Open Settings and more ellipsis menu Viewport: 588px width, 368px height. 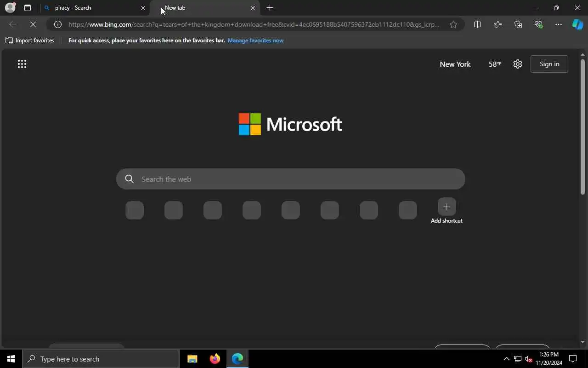pos(559,24)
